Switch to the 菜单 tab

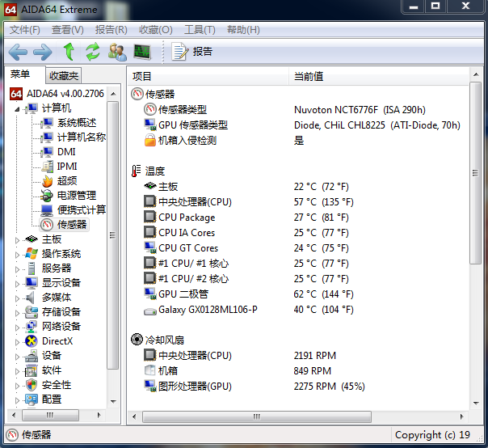(x=20, y=74)
